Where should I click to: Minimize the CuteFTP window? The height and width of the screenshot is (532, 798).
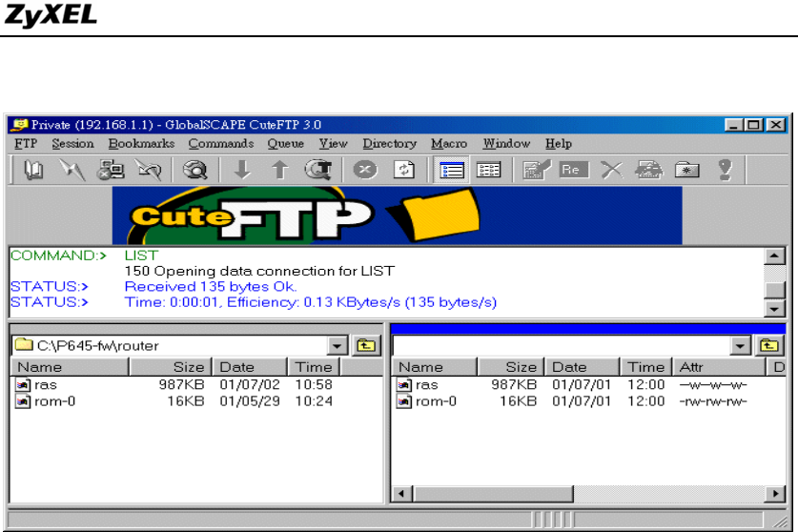click(x=733, y=125)
